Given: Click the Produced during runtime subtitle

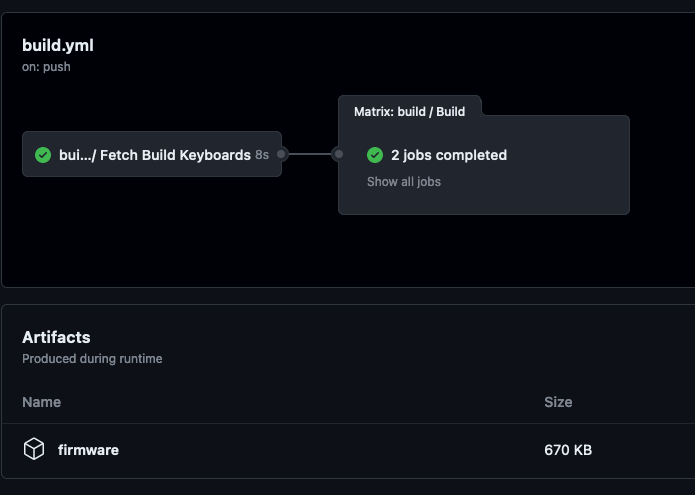Looking at the screenshot, I should (92, 359).
